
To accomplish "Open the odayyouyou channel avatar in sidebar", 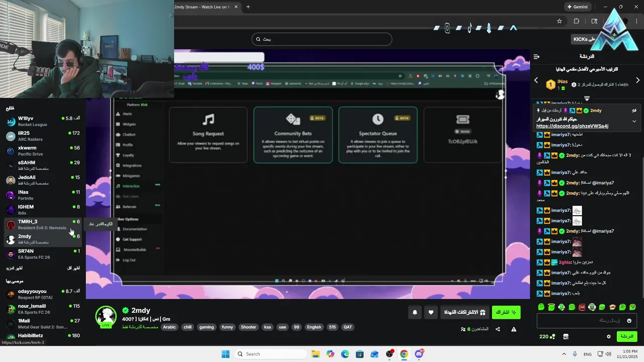I will click(11, 294).
